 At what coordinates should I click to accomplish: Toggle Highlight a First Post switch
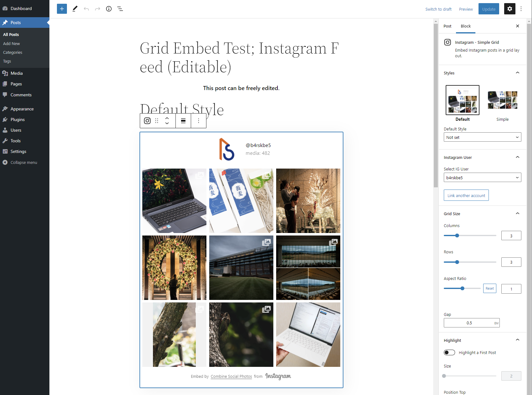coord(449,352)
